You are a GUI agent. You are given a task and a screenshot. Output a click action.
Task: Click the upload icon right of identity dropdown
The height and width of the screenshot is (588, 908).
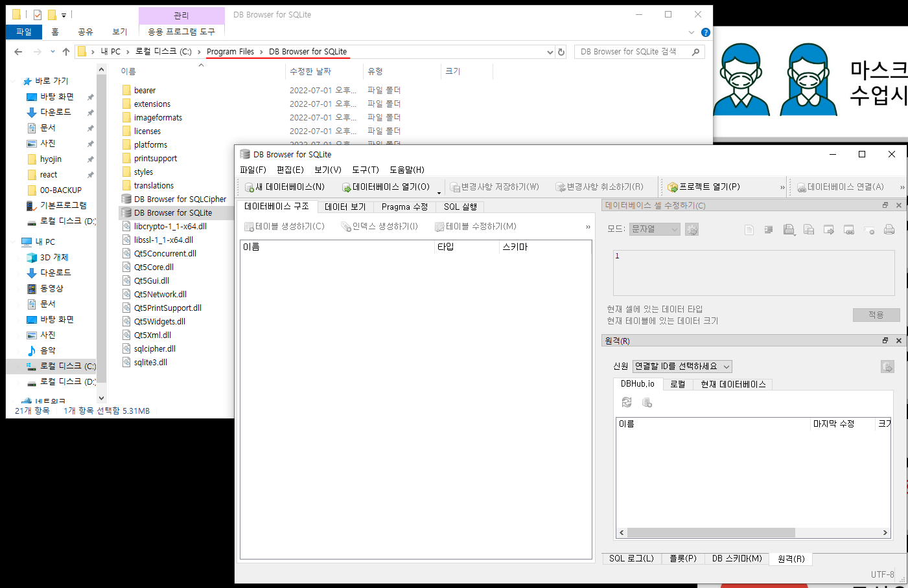coord(887,367)
